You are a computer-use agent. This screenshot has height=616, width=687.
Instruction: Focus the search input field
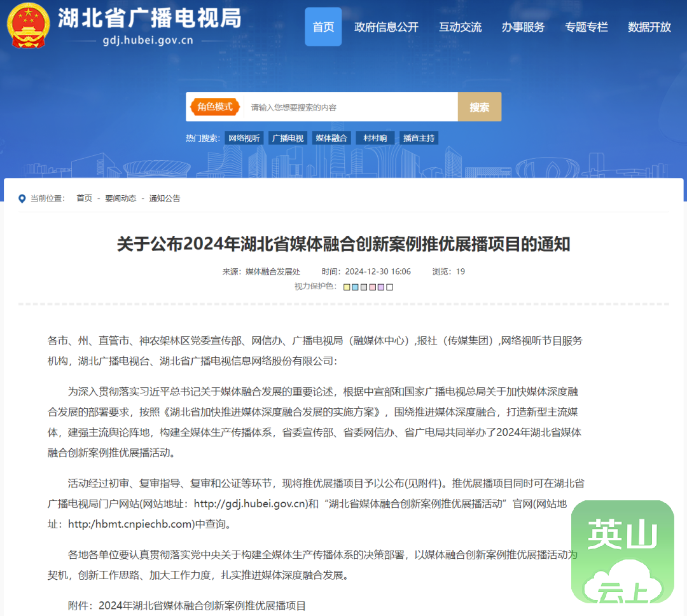[x=350, y=107]
